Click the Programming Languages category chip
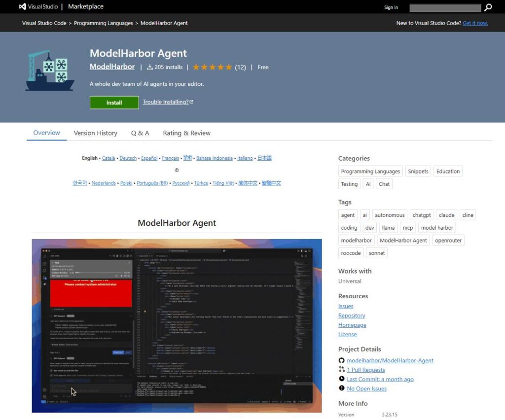This screenshot has height=420, width=505. click(x=370, y=171)
